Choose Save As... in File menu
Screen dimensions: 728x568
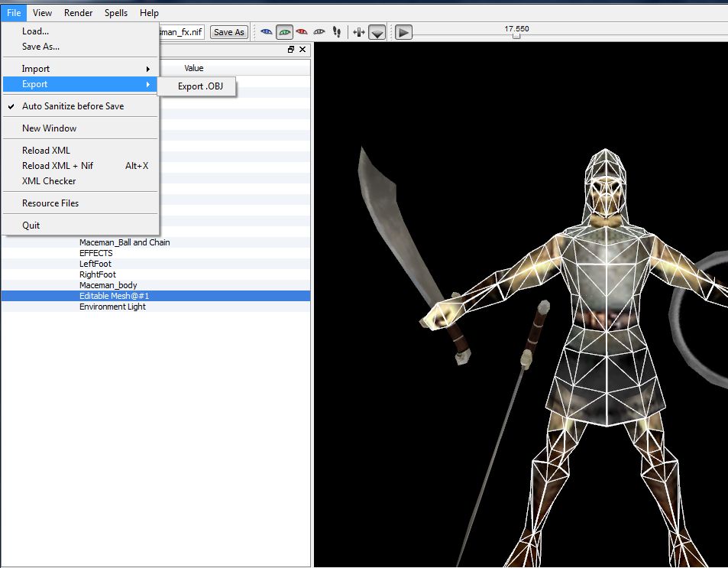(x=81, y=47)
